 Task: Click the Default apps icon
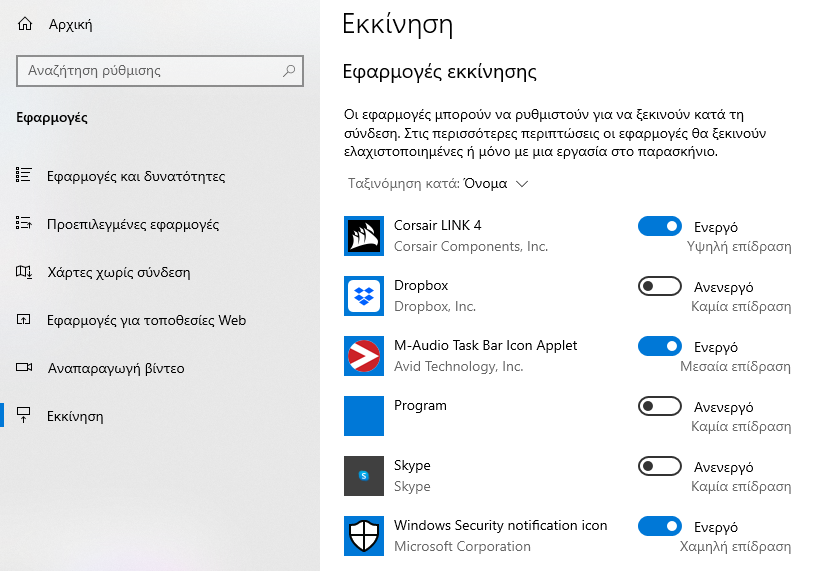[23, 224]
